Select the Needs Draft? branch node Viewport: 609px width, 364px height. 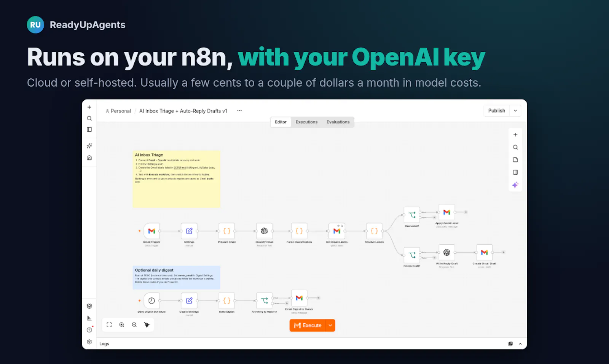click(x=412, y=255)
